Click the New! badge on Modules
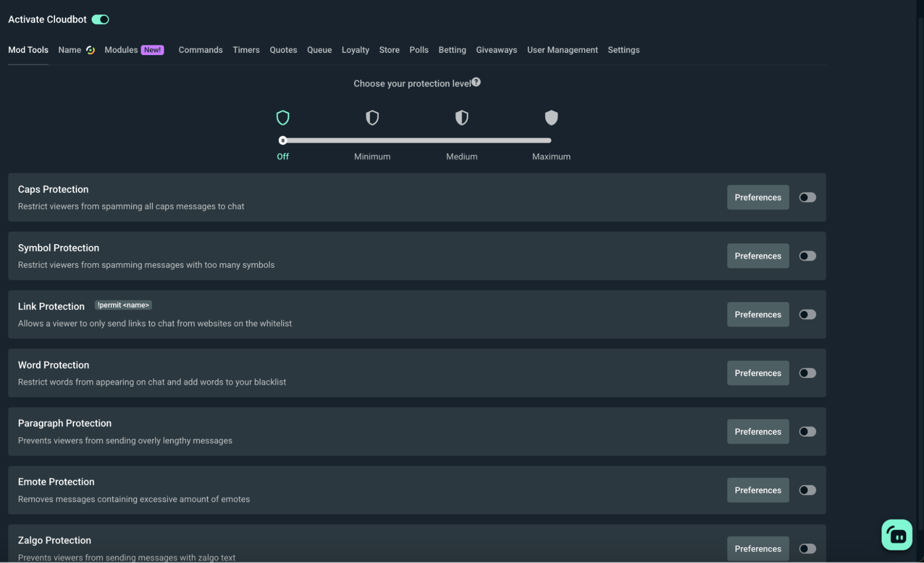This screenshot has width=924, height=563. [153, 49]
